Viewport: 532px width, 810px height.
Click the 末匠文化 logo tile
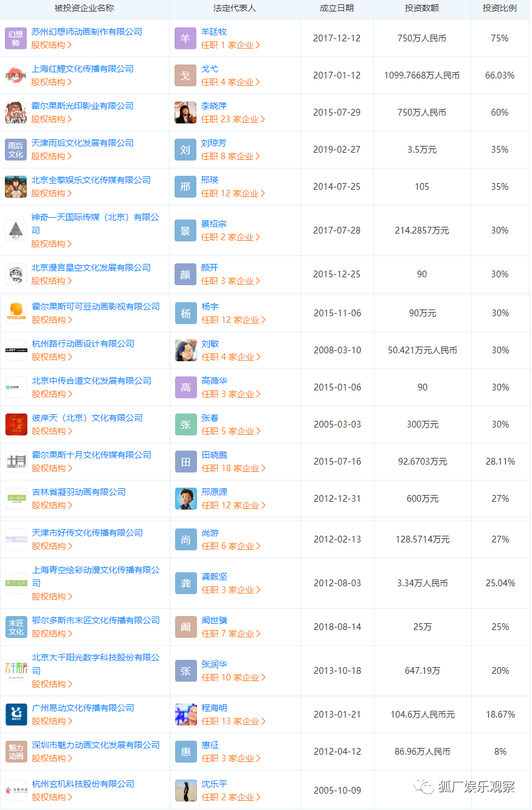tap(16, 627)
